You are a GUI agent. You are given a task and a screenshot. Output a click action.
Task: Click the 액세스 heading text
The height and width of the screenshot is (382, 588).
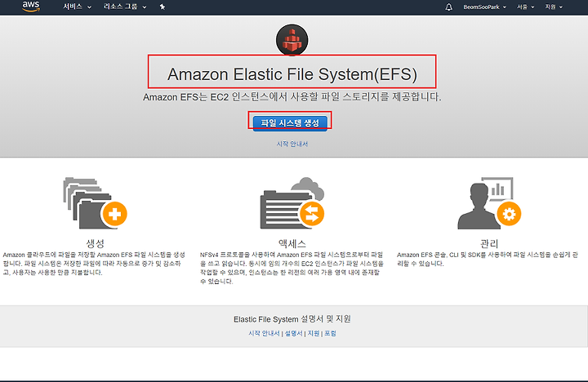pyautogui.click(x=292, y=244)
